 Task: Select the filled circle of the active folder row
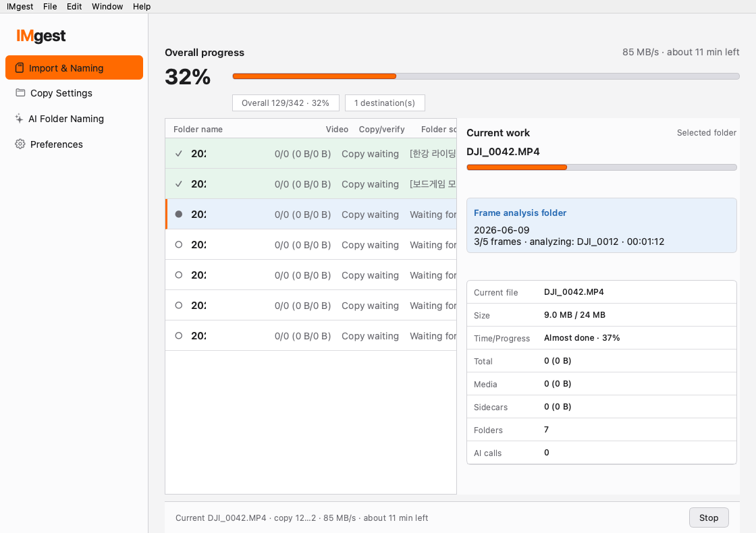(x=179, y=215)
